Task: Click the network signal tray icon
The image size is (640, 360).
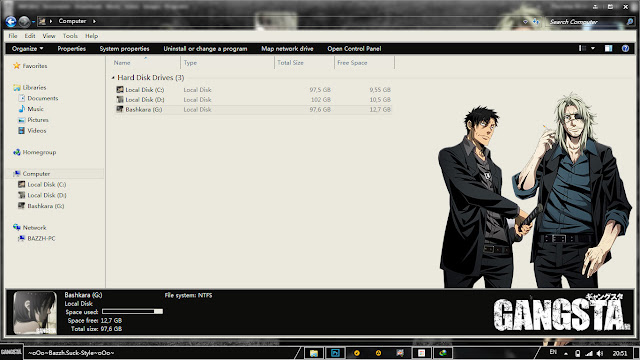Action: [589, 353]
